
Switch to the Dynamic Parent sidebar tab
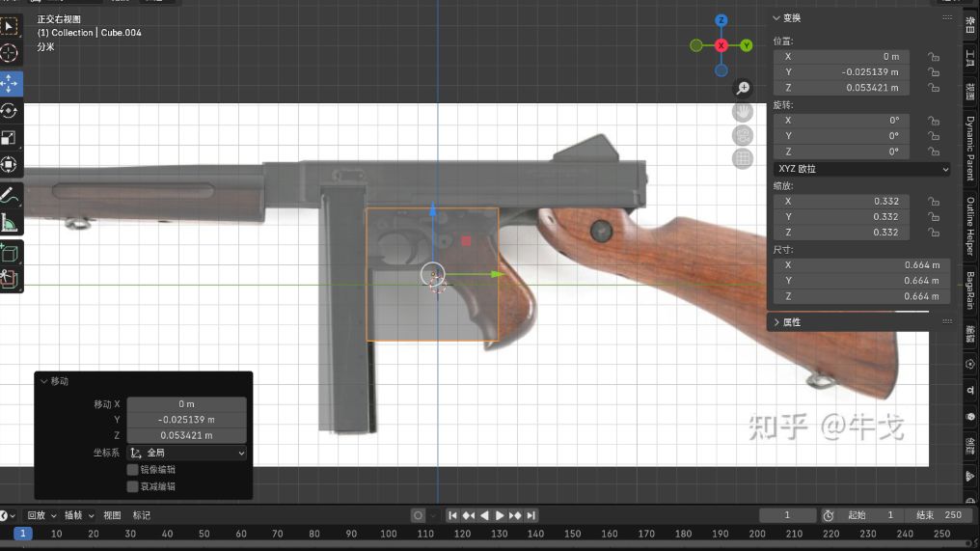(x=970, y=149)
